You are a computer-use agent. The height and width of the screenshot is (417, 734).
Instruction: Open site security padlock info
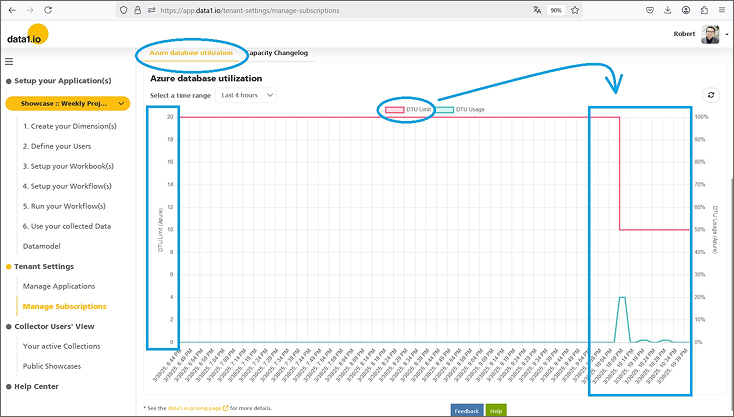pyautogui.click(x=137, y=10)
